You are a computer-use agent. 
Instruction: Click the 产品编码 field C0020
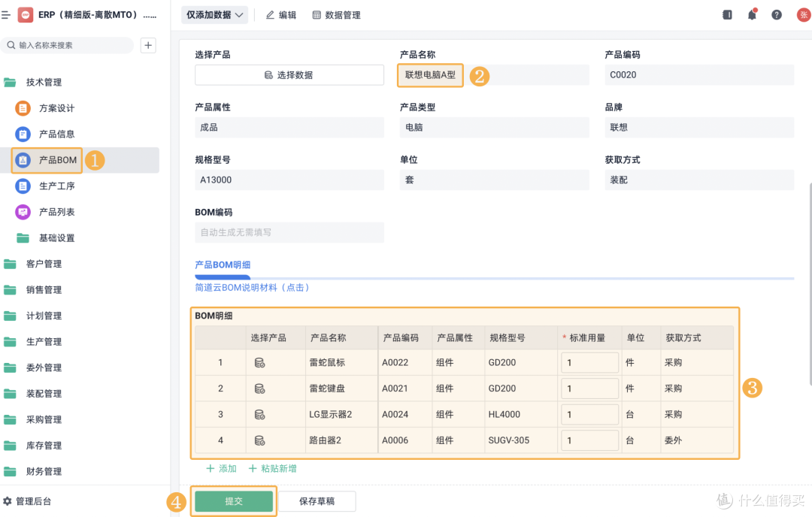tap(699, 75)
